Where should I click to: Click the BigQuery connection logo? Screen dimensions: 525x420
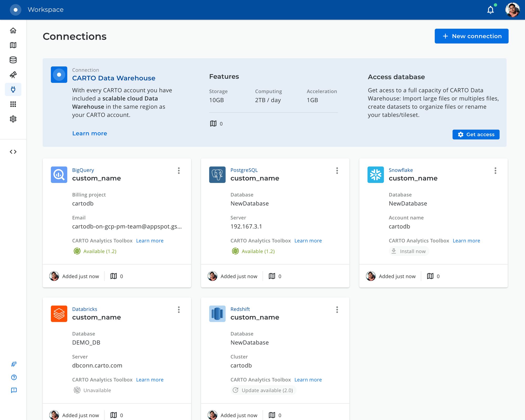pyautogui.click(x=59, y=175)
